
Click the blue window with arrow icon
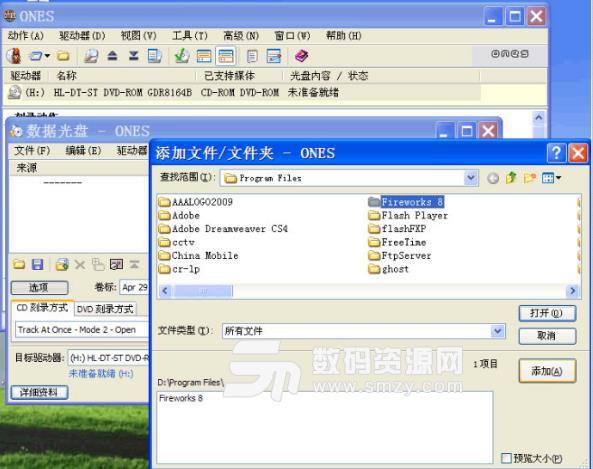274,56
